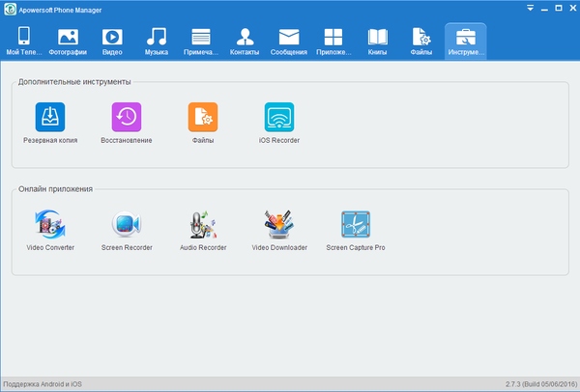Switch to the Мой Телефон tab
This screenshot has height=392, width=580.
click(23, 42)
